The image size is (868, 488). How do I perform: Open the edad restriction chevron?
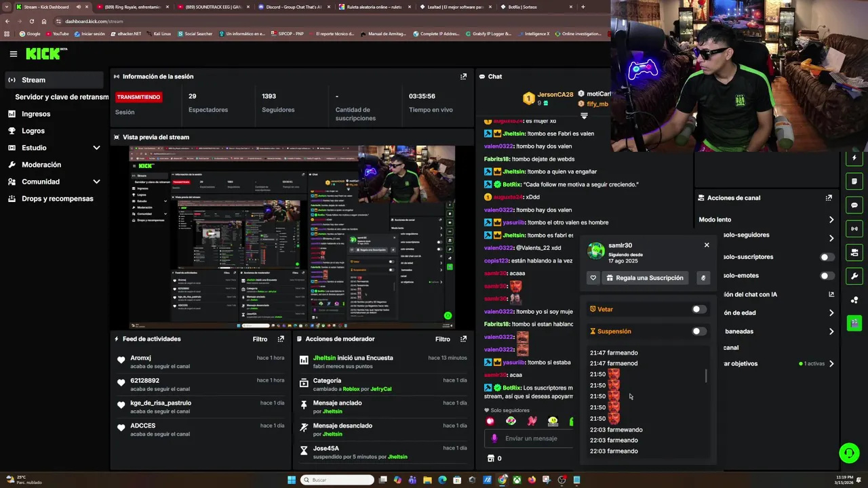831,313
